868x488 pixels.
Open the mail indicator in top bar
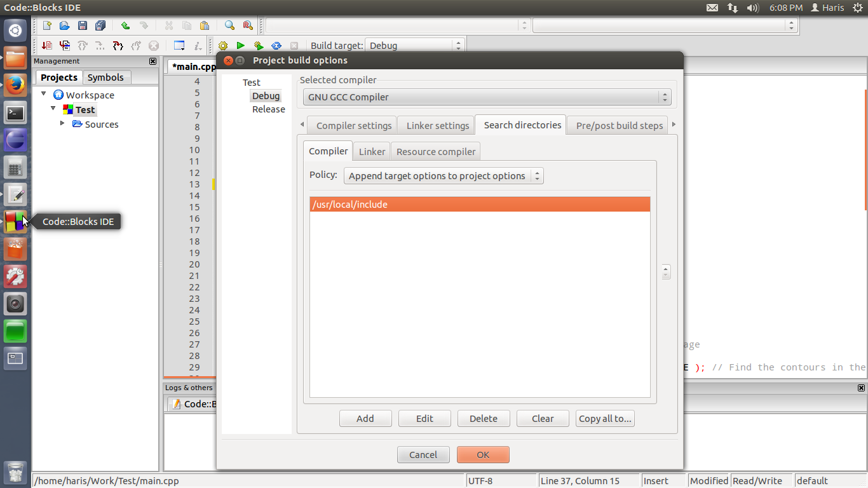(712, 8)
